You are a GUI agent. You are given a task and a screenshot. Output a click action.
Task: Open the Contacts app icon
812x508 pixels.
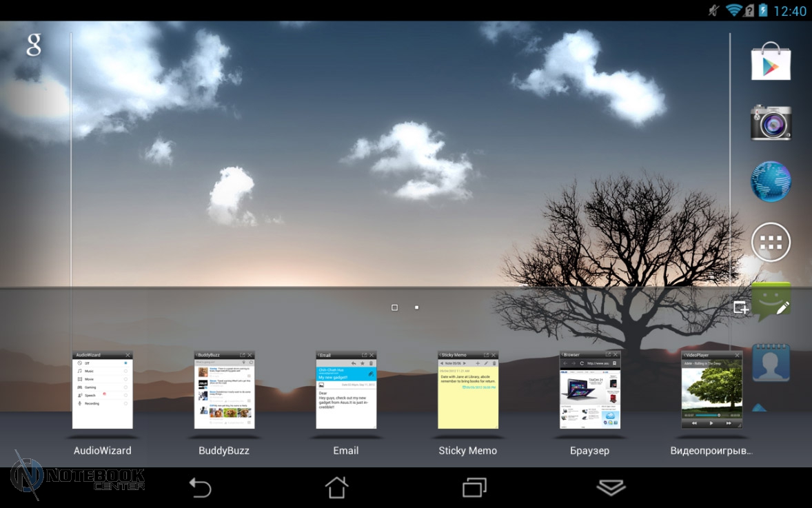click(771, 363)
